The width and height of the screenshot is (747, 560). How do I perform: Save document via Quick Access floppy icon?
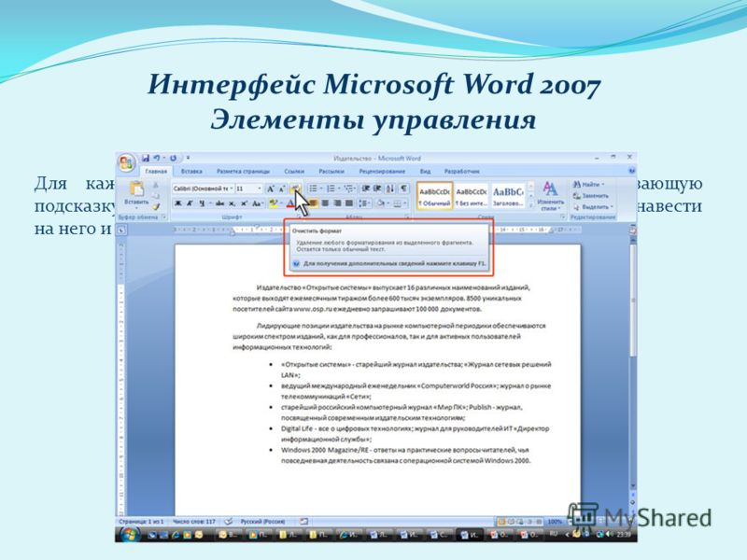[146, 158]
